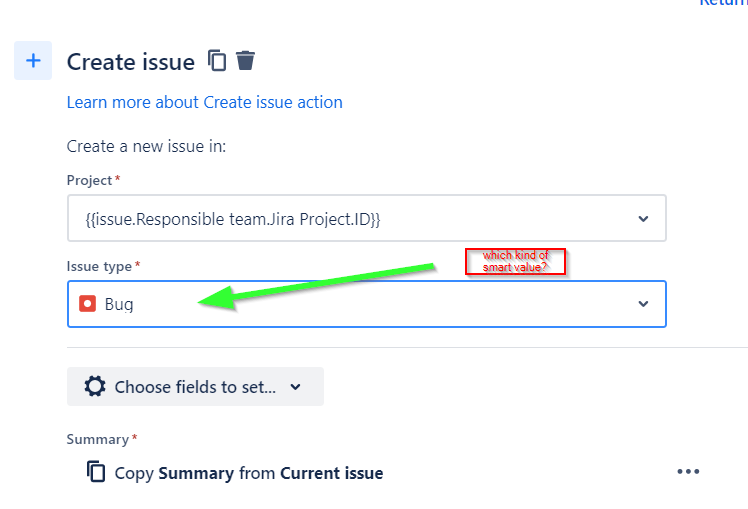Image resolution: width=748 pixels, height=509 pixels.
Task: Click the Copy Summary from Current issue text
Action: (249, 473)
